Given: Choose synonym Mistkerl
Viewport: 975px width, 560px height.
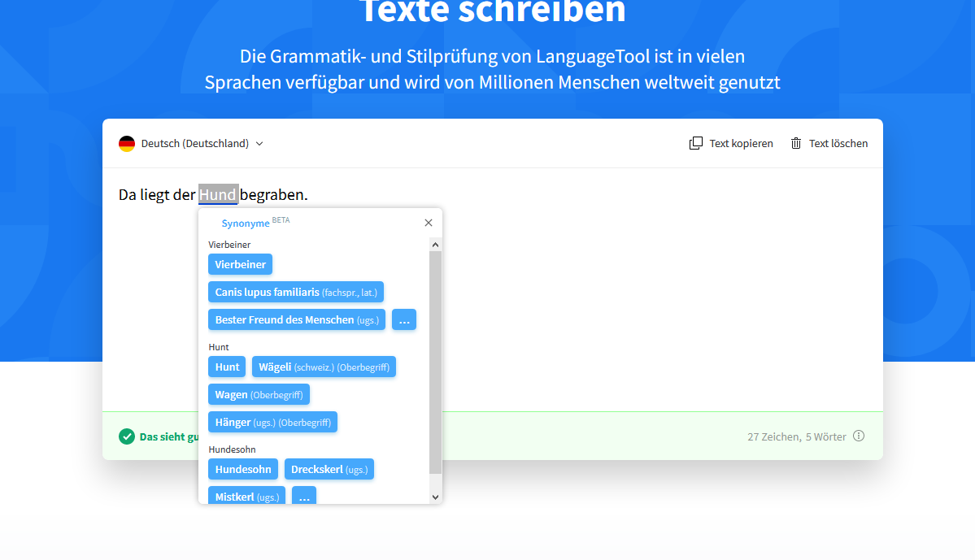Looking at the screenshot, I should coord(247,495).
